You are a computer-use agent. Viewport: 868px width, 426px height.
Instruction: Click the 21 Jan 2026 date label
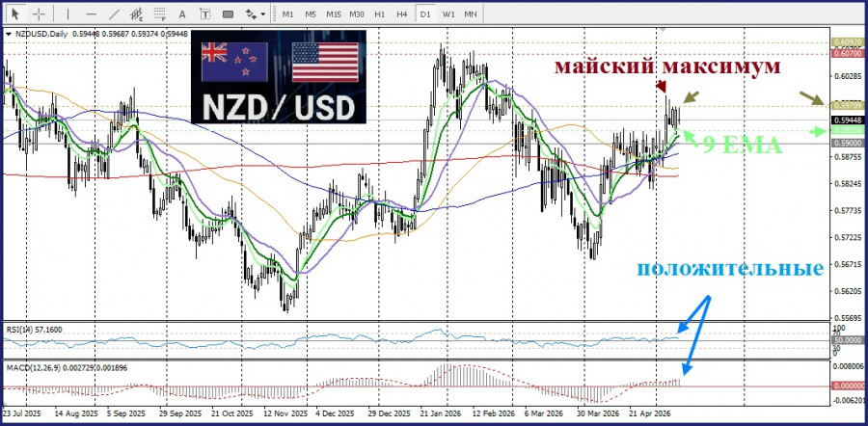441,413
